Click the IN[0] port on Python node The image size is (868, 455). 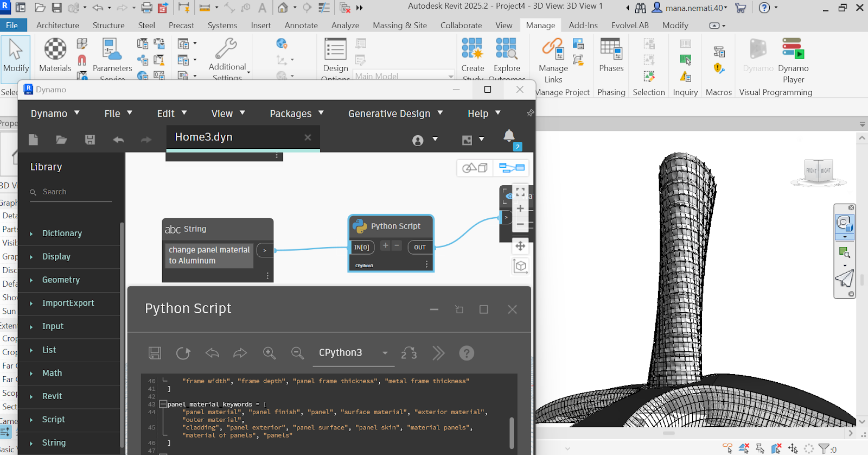(362, 247)
